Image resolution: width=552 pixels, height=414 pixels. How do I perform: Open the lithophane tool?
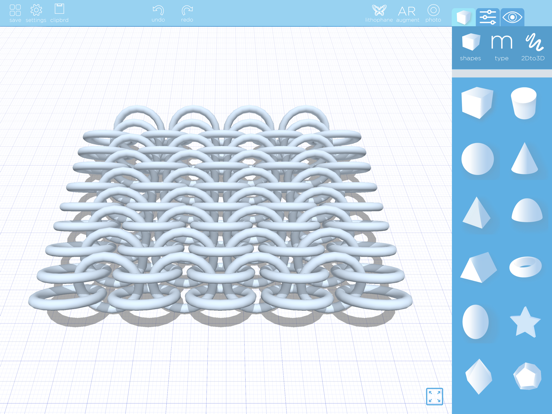(x=379, y=13)
